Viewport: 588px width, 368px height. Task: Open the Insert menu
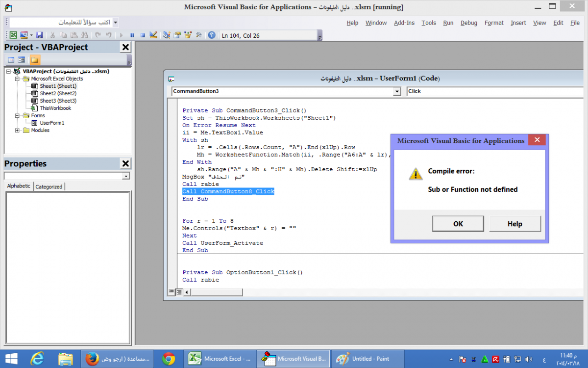pyautogui.click(x=518, y=23)
